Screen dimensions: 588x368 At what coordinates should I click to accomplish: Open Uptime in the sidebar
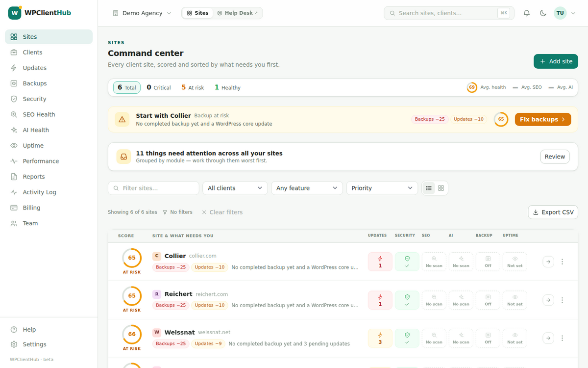click(49, 146)
